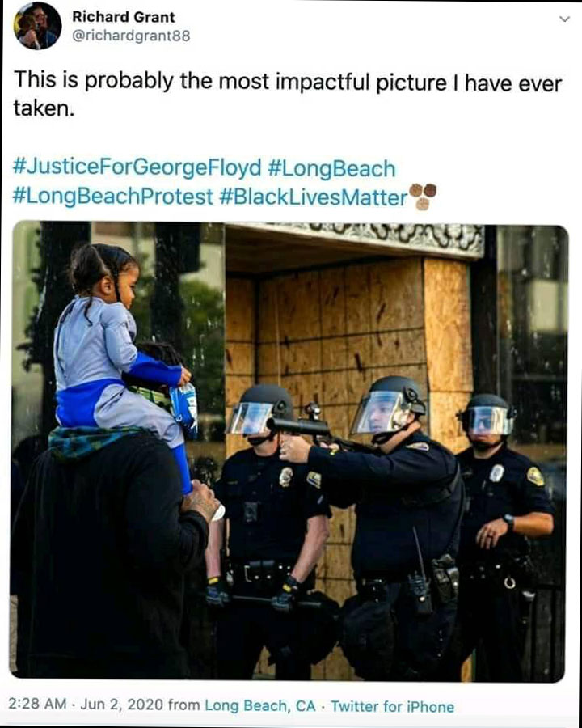Open the #JusticeForGeorgeFloyd hashtag

tap(137, 167)
